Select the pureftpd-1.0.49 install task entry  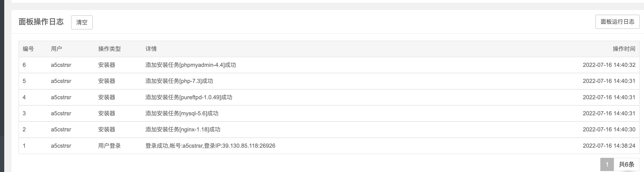(188, 97)
